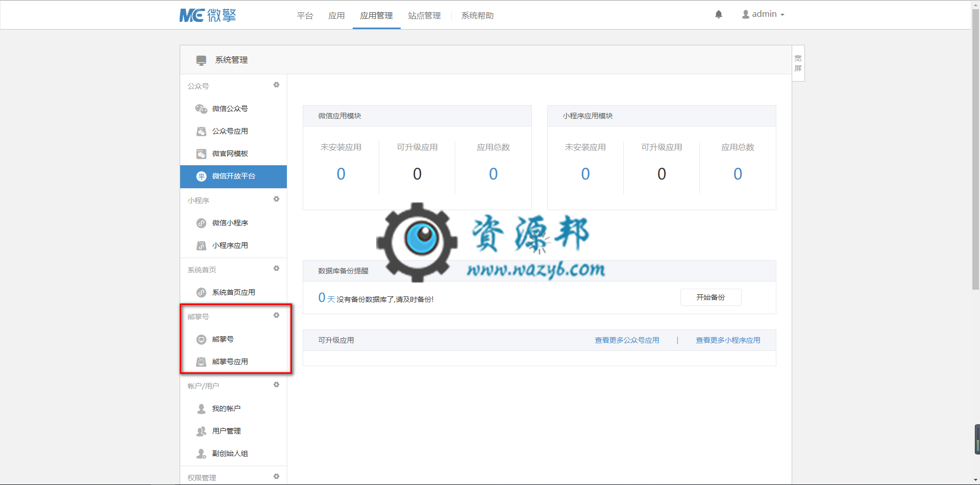Click the 微官网模板 icon
This screenshot has height=485, width=980.
[x=201, y=154]
